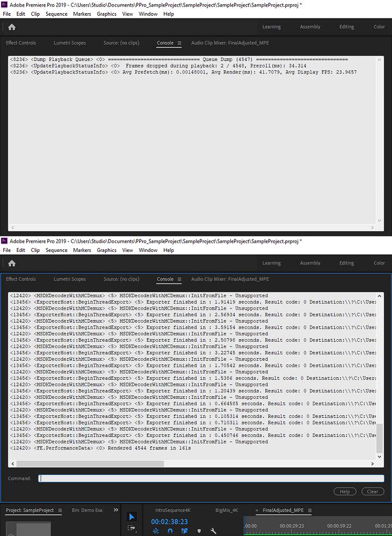Click the 00:00:59:22 mark on the time ruler

[339, 526]
